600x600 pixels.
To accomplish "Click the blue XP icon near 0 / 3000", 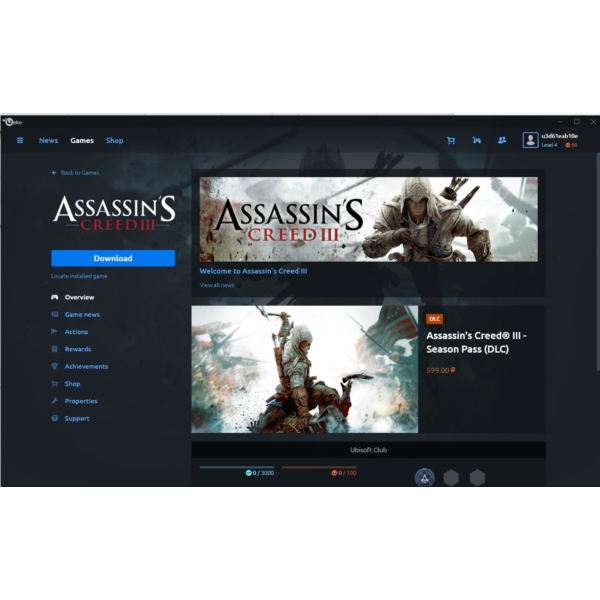I will 248,473.
